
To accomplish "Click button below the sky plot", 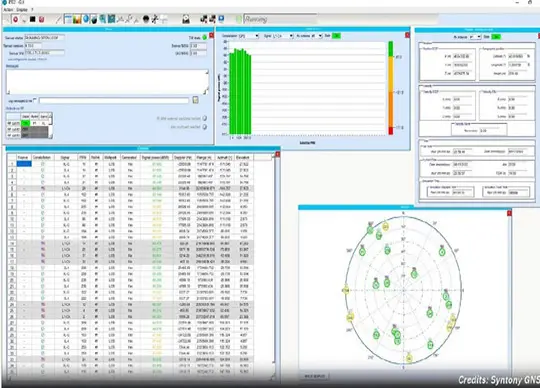I will [315, 376].
